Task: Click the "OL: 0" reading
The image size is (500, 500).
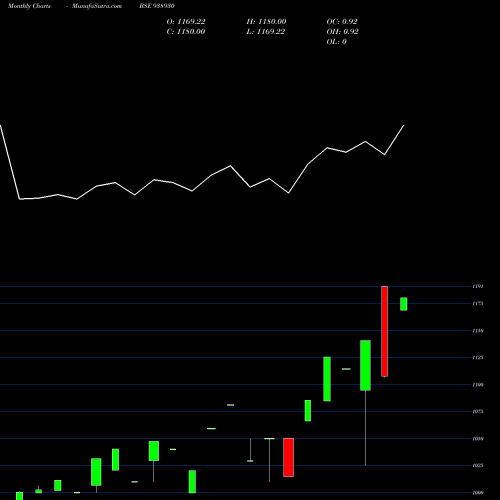Action: coord(337,42)
